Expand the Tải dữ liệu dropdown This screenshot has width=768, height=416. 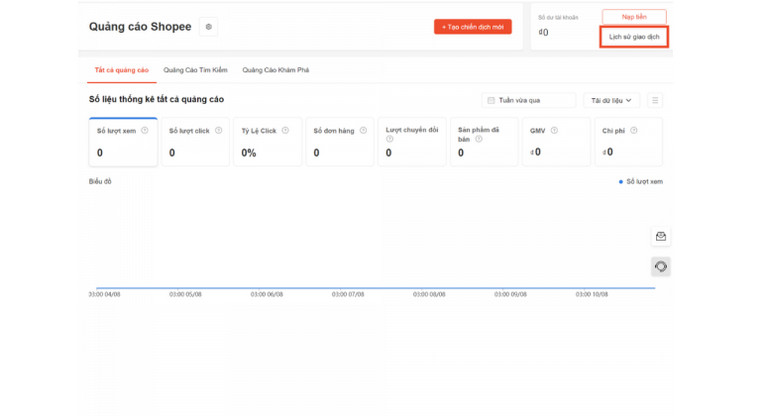coord(611,100)
